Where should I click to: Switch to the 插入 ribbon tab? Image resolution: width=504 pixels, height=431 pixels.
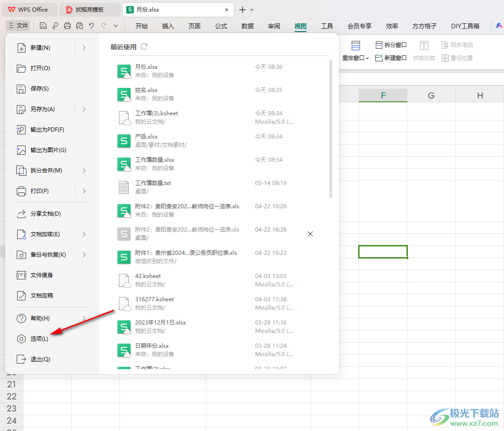[168, 26]
